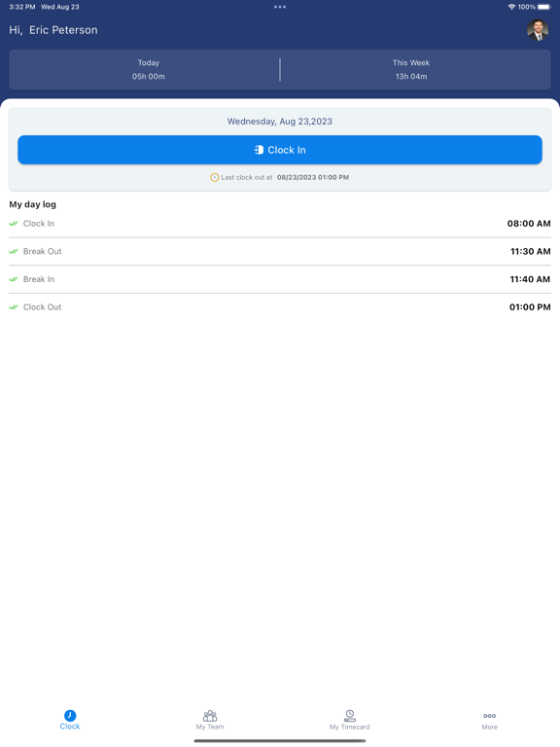Tap the Clock In button

pos(280,150)
